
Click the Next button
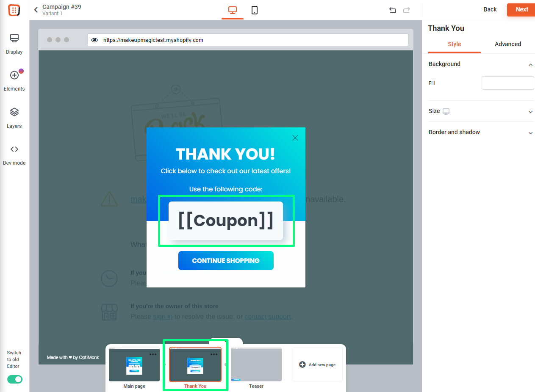(522, 9)
